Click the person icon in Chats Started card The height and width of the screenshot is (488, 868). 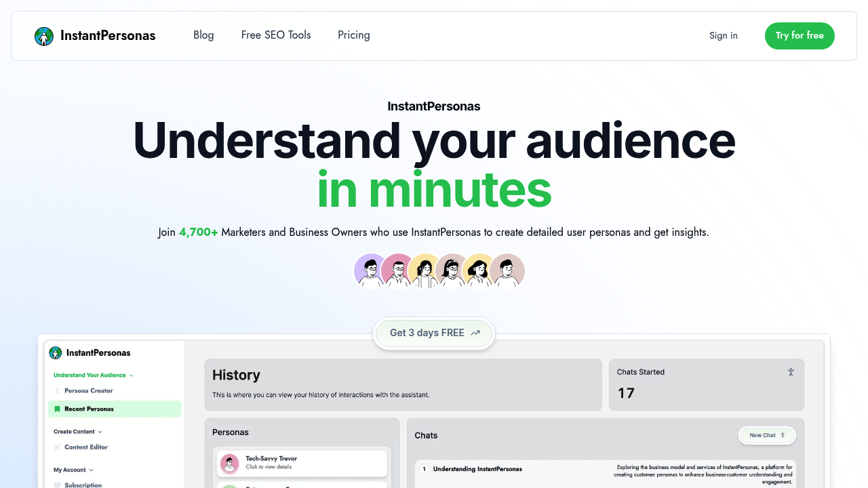pos(791,372)
